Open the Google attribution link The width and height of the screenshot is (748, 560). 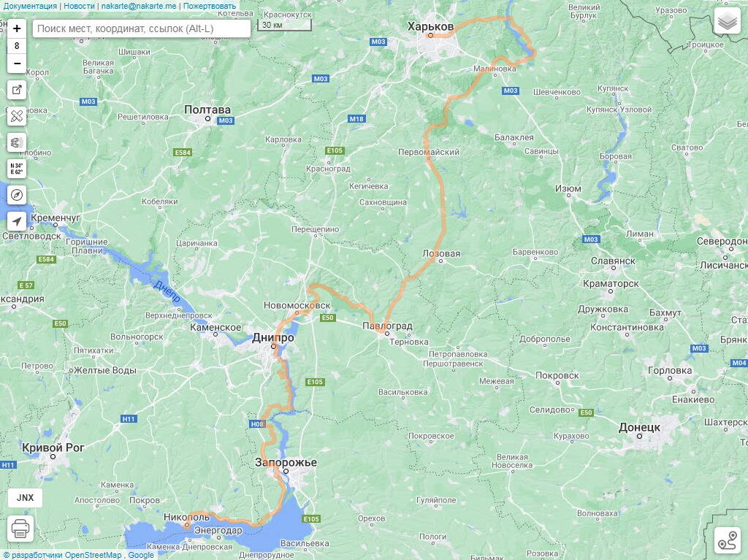(x=141, y=555)
